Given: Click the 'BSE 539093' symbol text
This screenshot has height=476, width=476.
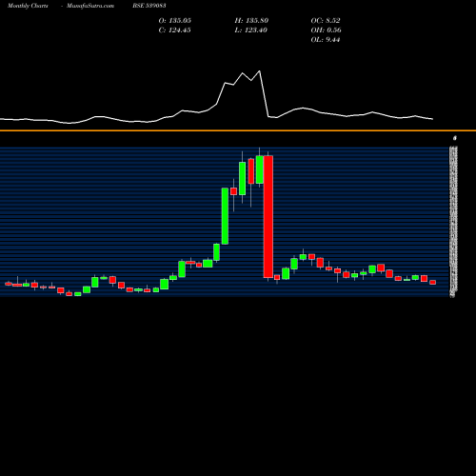Looking at the screenshot, I should (x=149, y=6).
